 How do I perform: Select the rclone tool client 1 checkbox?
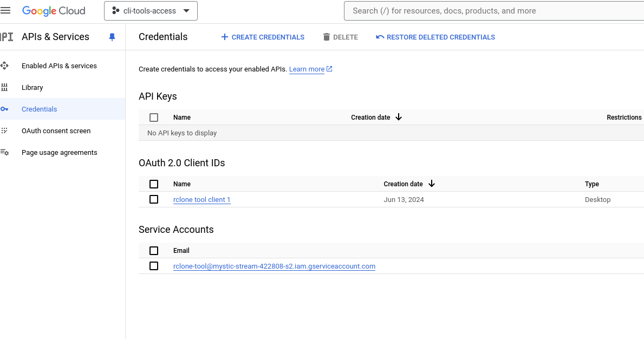[154, 199]
